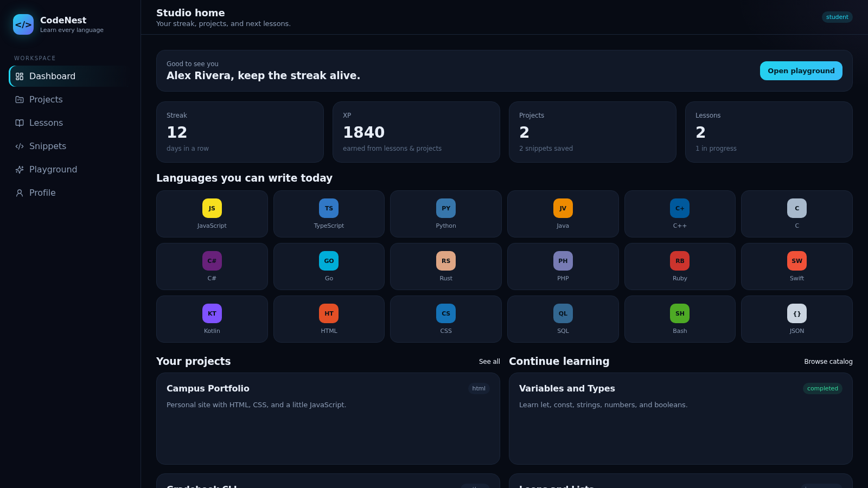Select the JavaScript language icon

pyautogui.click(x=212, y=208)
